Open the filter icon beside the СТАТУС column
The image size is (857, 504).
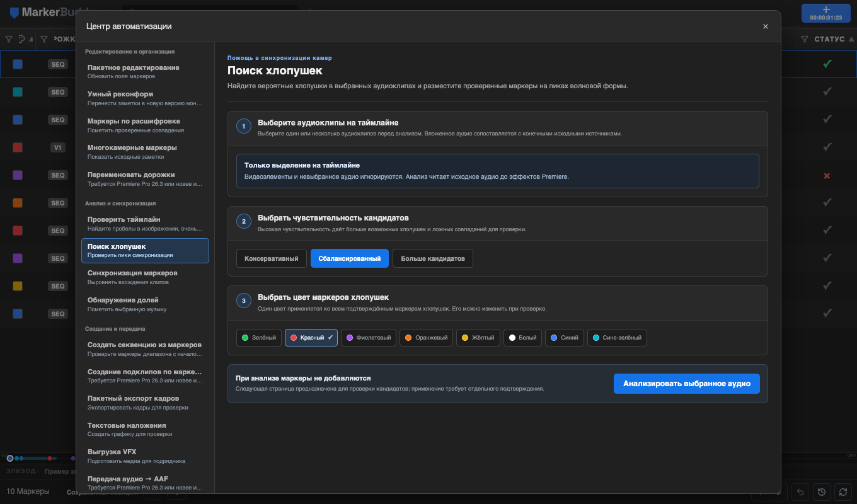[x=804, y=39]
